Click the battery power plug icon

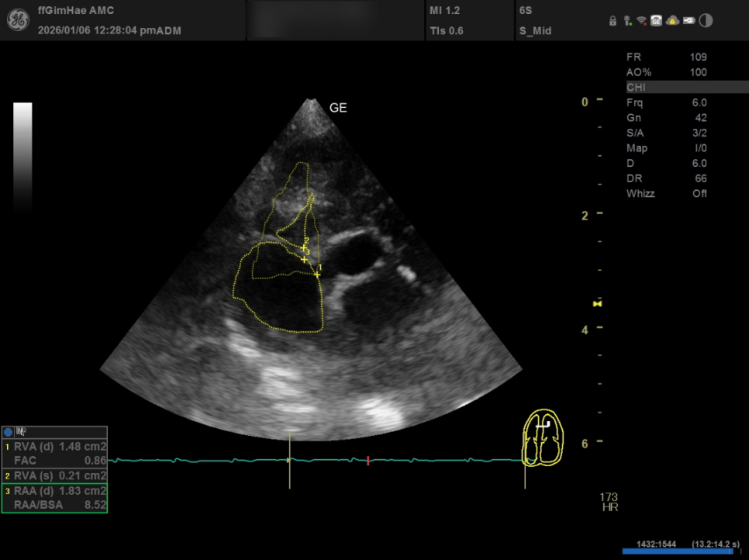pos(689,21)
